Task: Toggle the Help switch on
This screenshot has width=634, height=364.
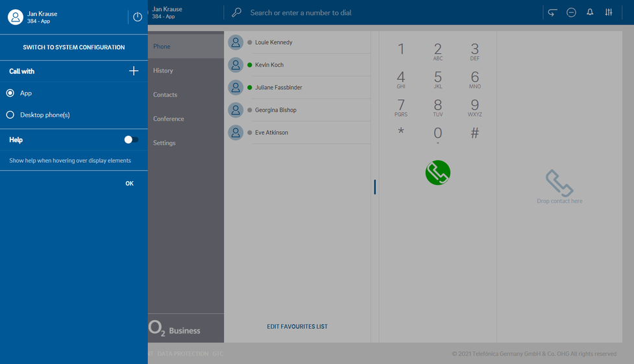Action: click(131, 140)
